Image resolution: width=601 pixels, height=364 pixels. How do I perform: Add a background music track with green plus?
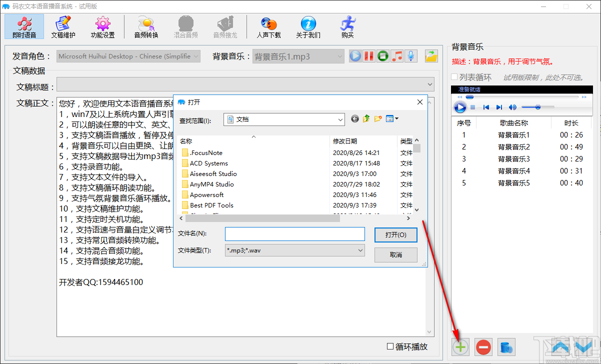460,346
